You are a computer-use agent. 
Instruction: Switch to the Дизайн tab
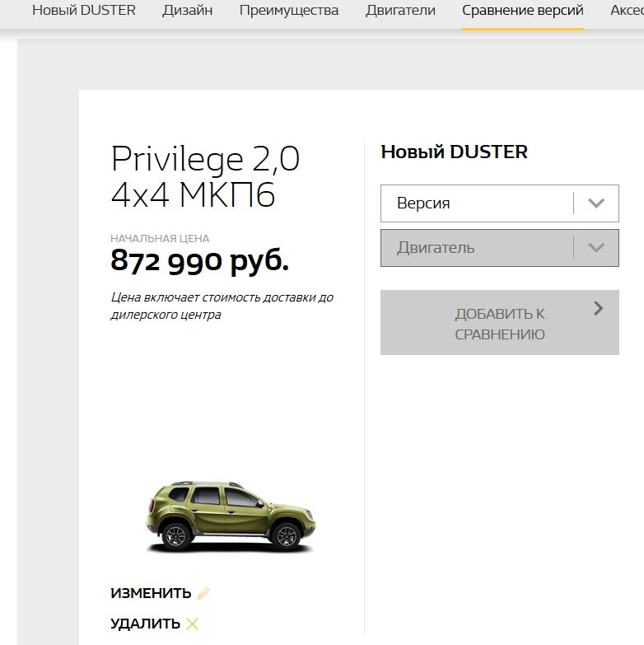pos(188,10)
